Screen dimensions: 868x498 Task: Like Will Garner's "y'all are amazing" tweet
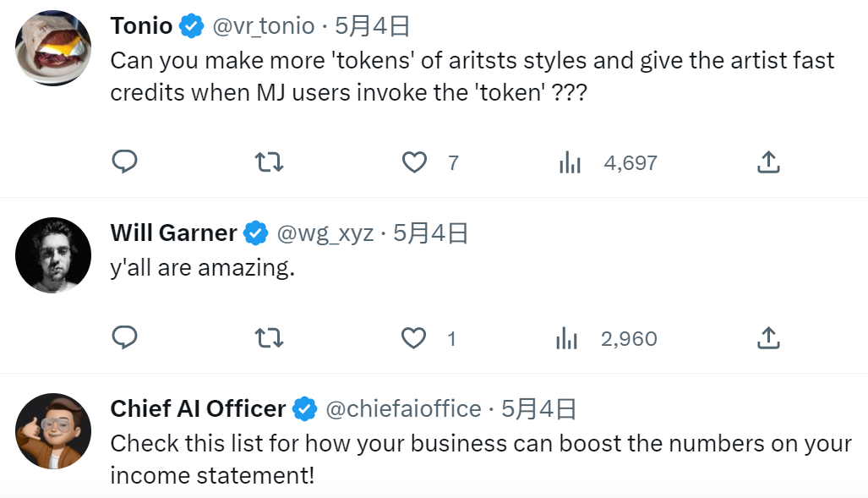[x=414, y=338]
